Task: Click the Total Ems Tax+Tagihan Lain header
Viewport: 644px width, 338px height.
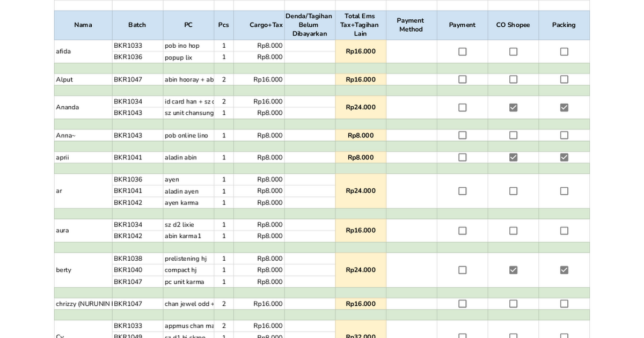Action: click(361, 25)
